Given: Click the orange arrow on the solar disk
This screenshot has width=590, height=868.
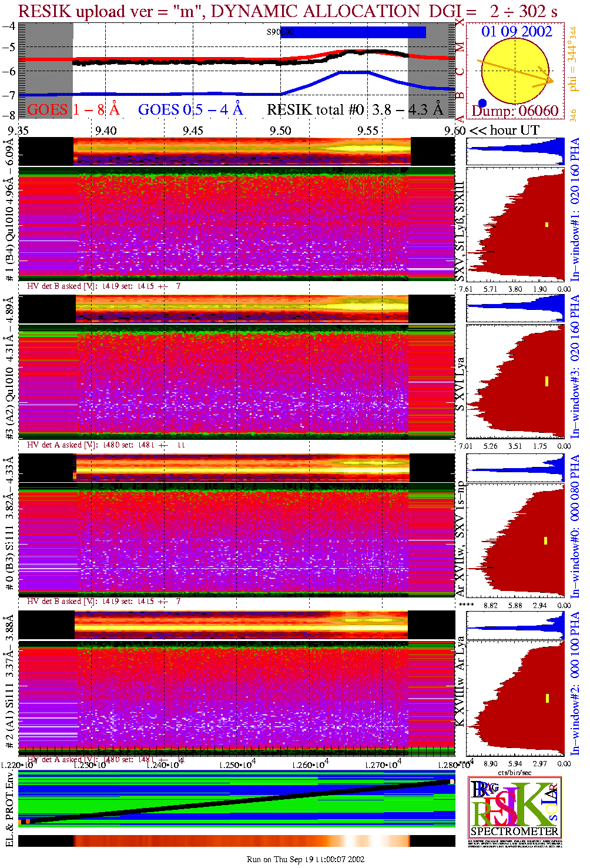Looking at the screenshot, I should [517, 71].
